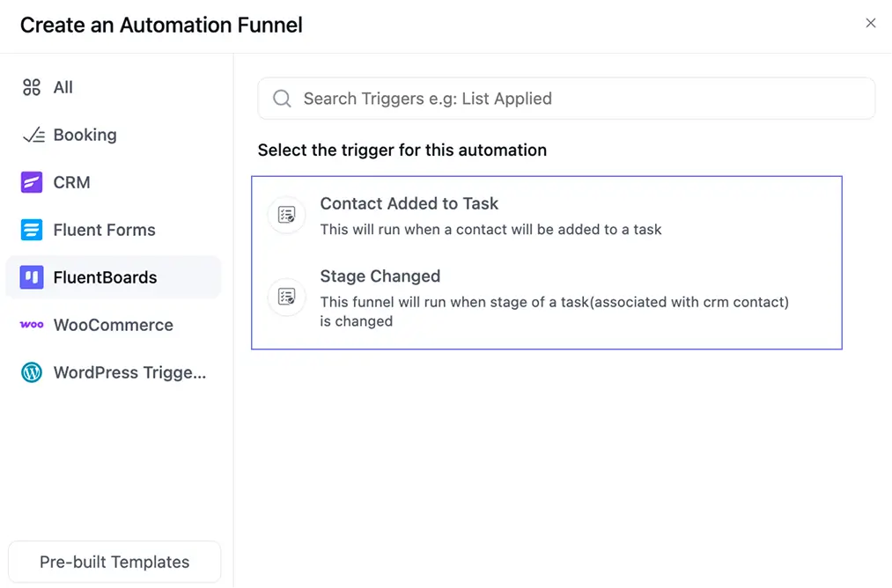Click the Contact Added to Task icon
Viewport: 892px width, 588px height.
coord(286,215)
